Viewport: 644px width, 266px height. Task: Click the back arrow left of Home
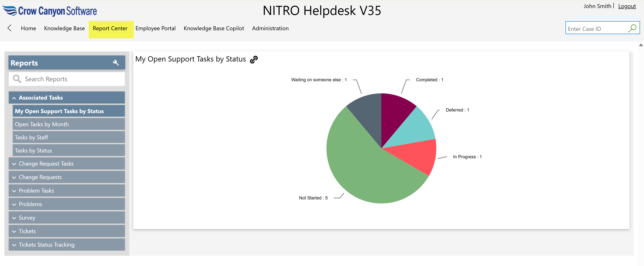coord(9,28)
